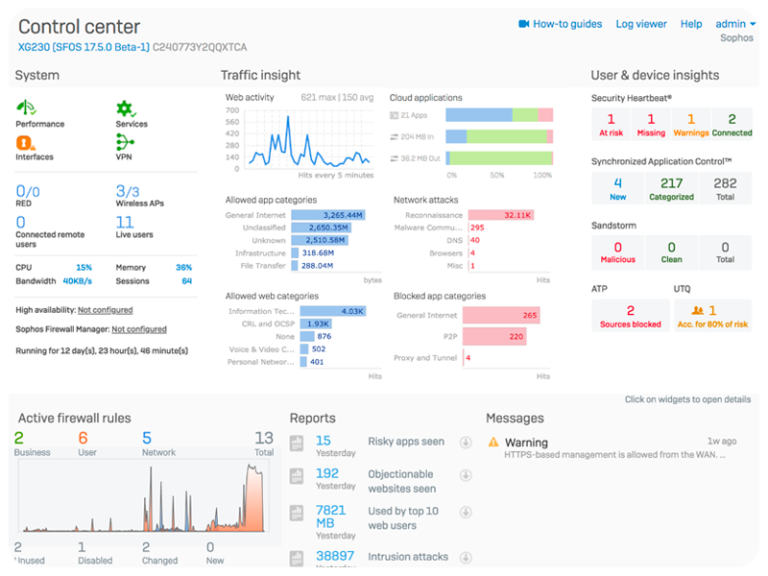Click the VPN status icon
Screen dimensions: 768x576
[x=125, y=142]
